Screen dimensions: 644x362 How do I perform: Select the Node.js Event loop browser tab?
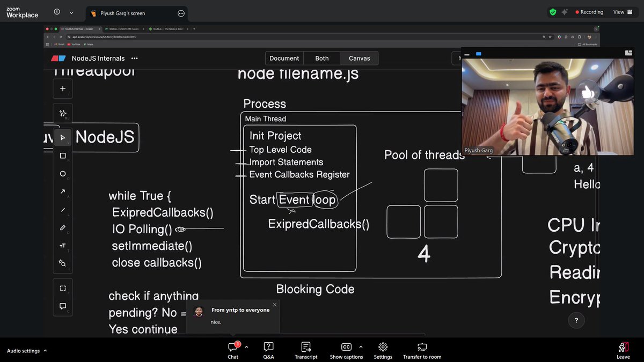pyautogui.click(x=168, y=29)
